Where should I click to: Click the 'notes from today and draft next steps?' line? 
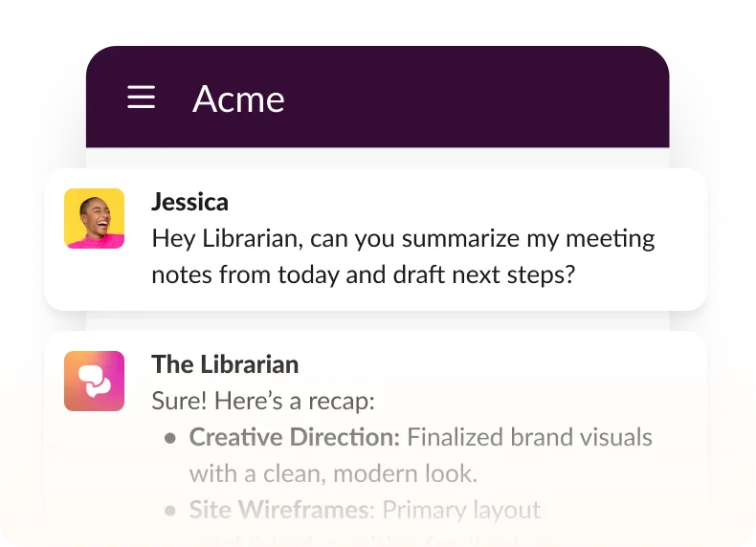[x=363, y=274]
